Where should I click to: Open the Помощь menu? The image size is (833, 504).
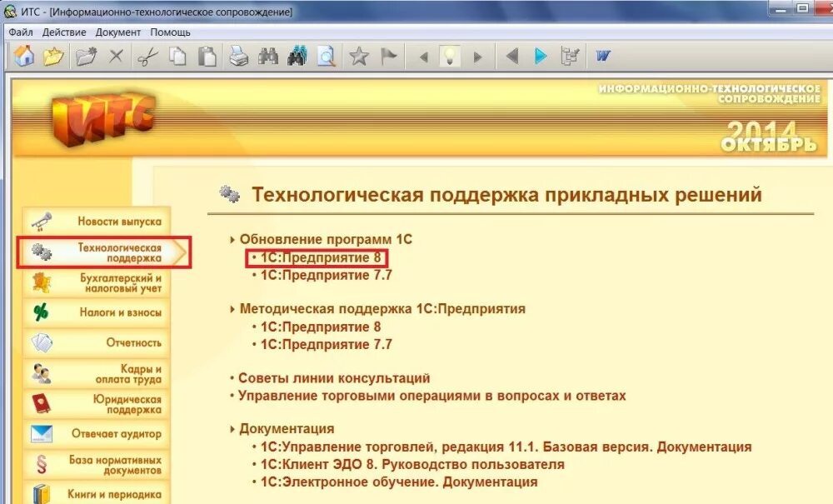[x=170, y=32]
